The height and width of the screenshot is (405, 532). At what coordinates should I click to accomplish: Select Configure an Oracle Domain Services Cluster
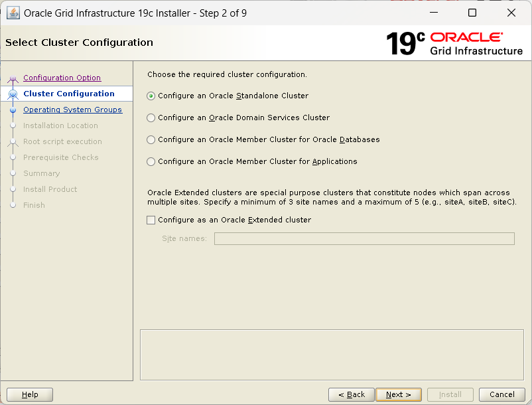(238, 118)
